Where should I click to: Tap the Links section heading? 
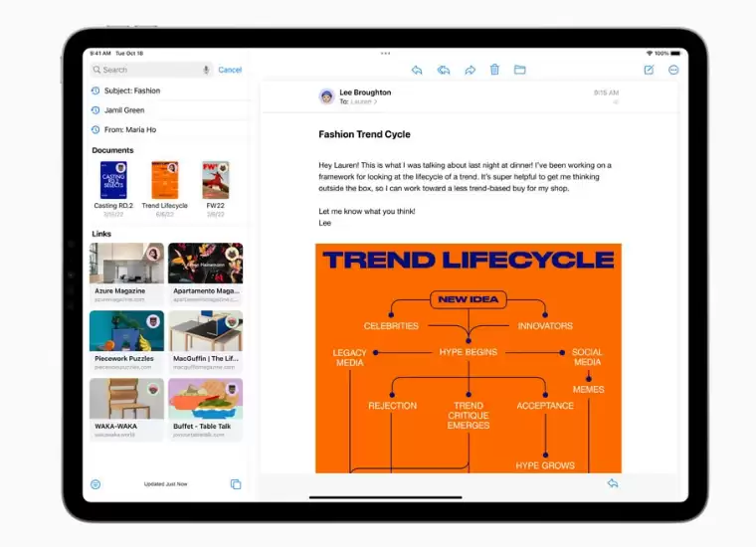pos(101,234)
